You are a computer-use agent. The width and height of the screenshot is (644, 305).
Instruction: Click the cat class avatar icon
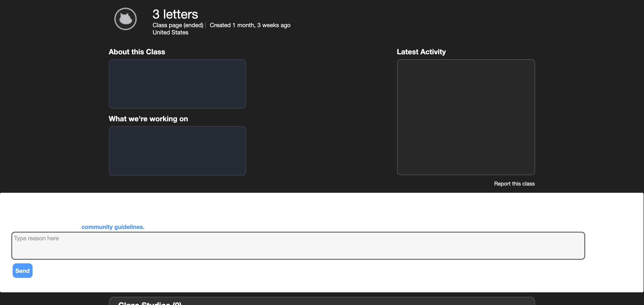pyautogui.click(x=125, y=19)
